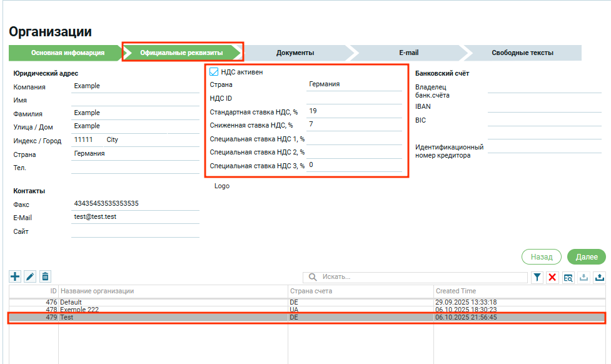
Task: Switch to the Документы tab
Action: [x=295, y=53]
